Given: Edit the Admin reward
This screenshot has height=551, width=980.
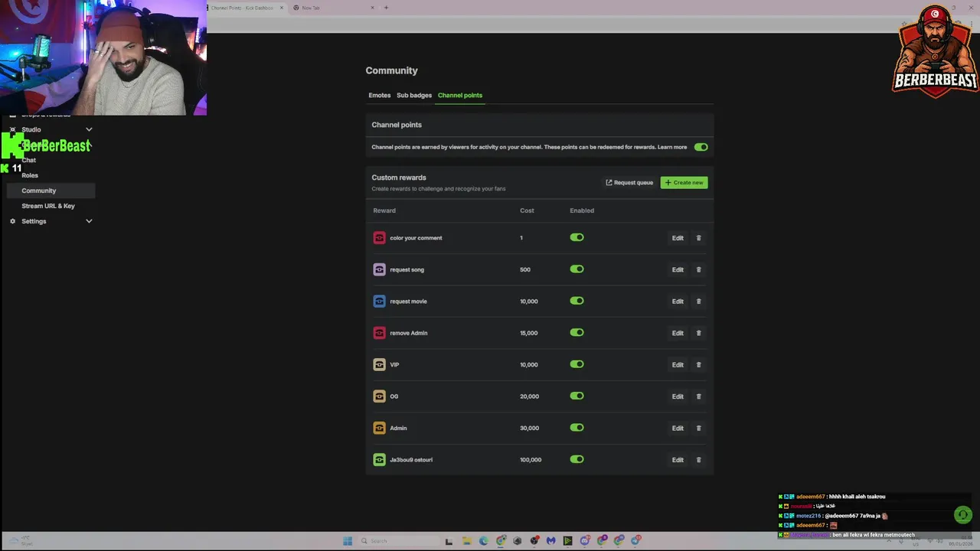Looking at the screenshot, I should pos(678,429).
